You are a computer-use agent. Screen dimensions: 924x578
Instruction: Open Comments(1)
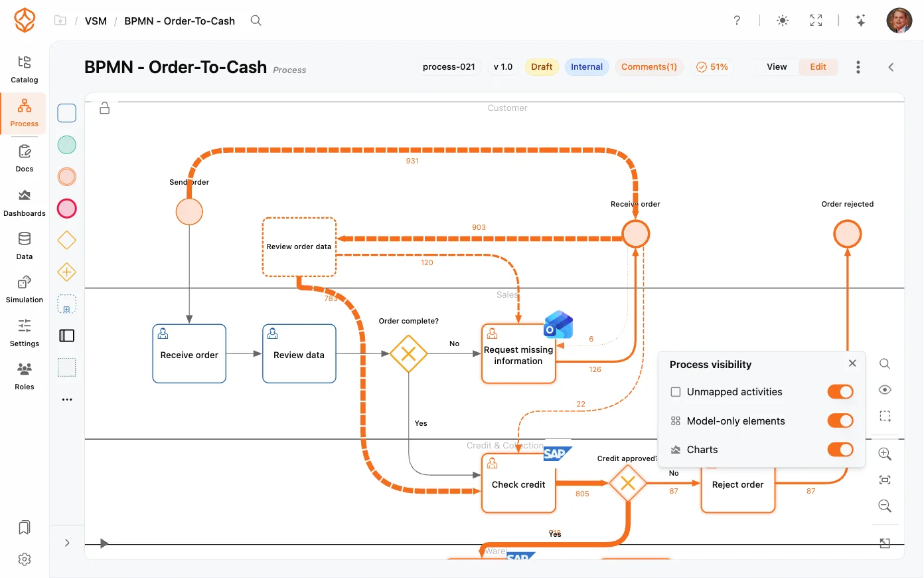(649, 67)
